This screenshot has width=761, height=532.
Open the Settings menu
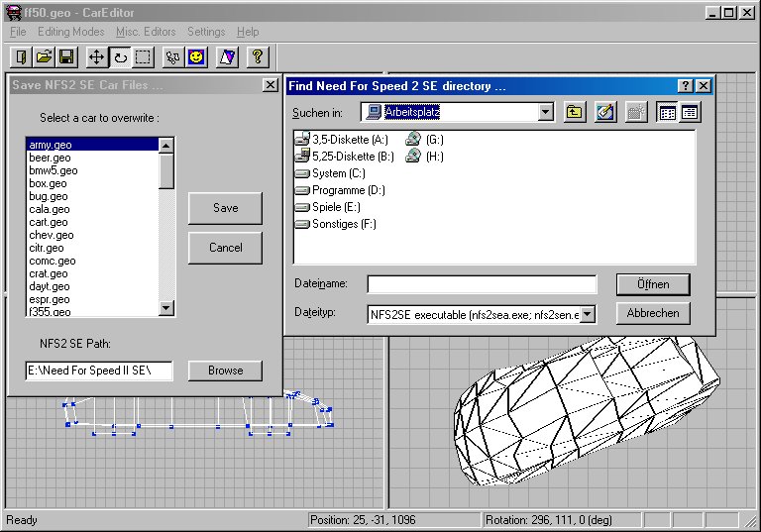coord(206,32)
